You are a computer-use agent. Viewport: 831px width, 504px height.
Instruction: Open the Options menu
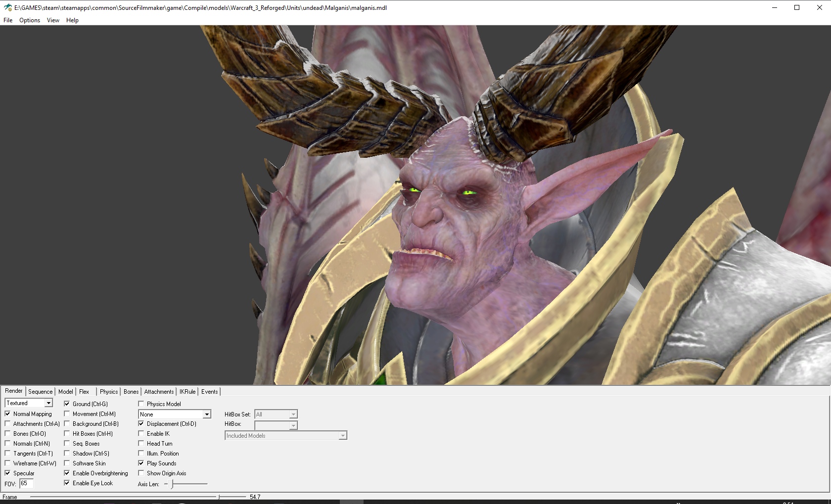[30, 20]
